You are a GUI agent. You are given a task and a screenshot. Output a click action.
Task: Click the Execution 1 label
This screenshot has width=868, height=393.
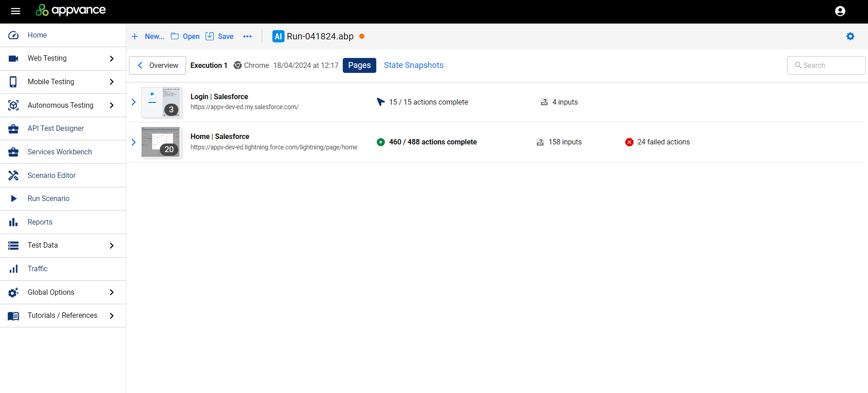pos(209,65)
